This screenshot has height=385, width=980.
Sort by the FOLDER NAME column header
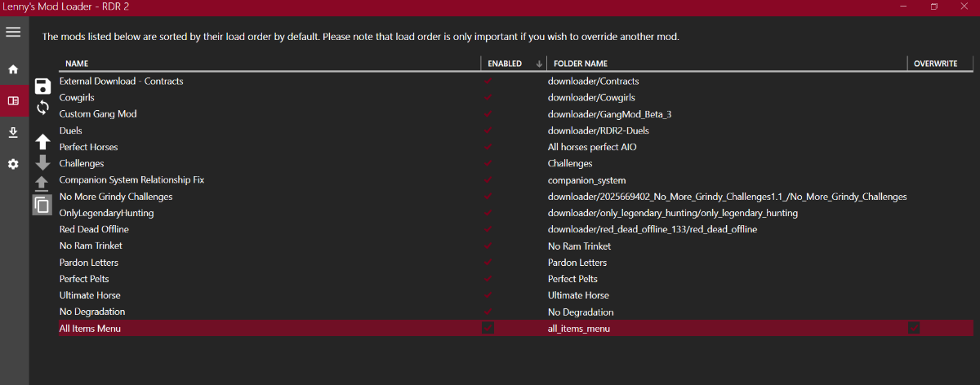pyautogui.click(x=581, y=64)
